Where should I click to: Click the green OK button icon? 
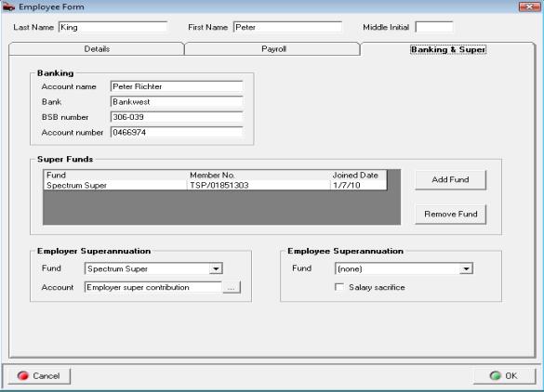495,375
